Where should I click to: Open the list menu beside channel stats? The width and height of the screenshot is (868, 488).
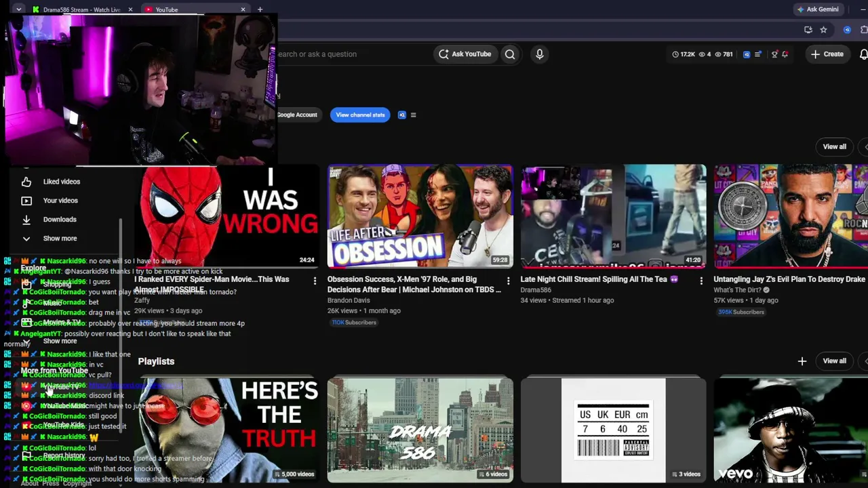(413, 115)
